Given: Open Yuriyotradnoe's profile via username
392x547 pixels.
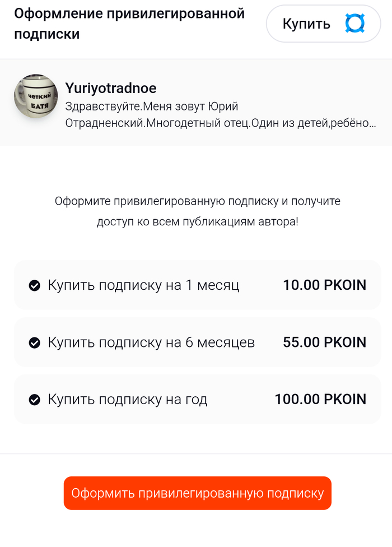Looking at the screenshot, I should point(111,88).
